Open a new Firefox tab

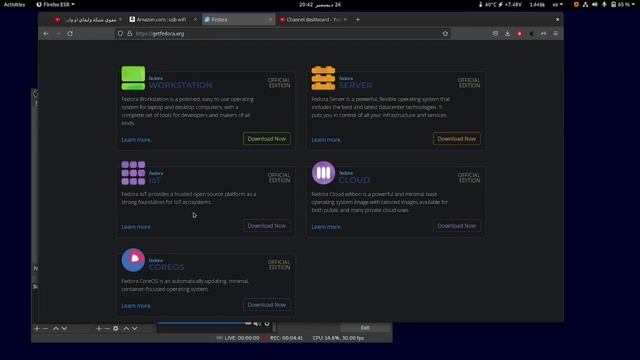[x=358, y=19]
